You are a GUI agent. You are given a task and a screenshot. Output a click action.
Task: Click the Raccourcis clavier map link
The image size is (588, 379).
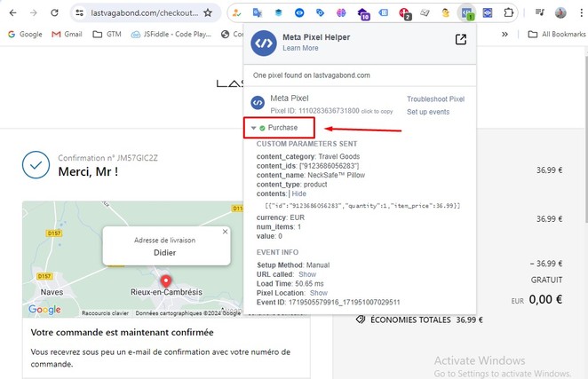[105, 313]
